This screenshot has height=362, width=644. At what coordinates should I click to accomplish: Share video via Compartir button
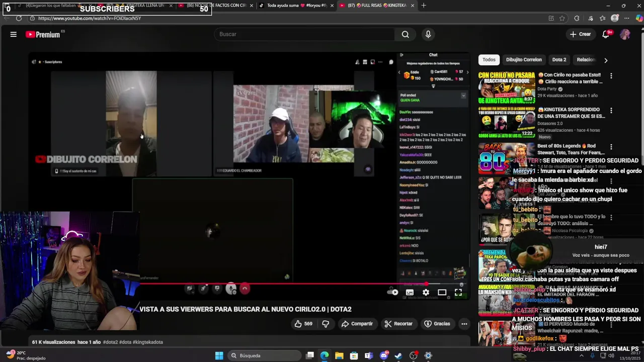click(x=357, y=324)
